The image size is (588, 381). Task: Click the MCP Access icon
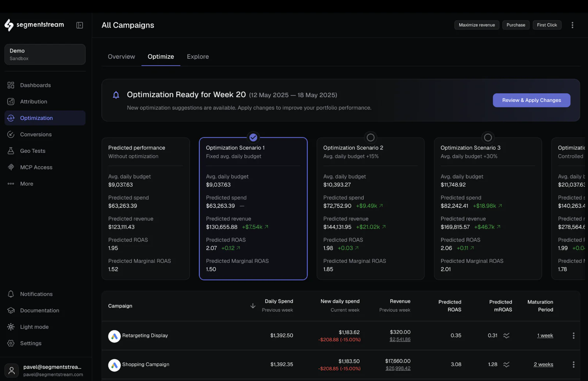coord(11,167)
